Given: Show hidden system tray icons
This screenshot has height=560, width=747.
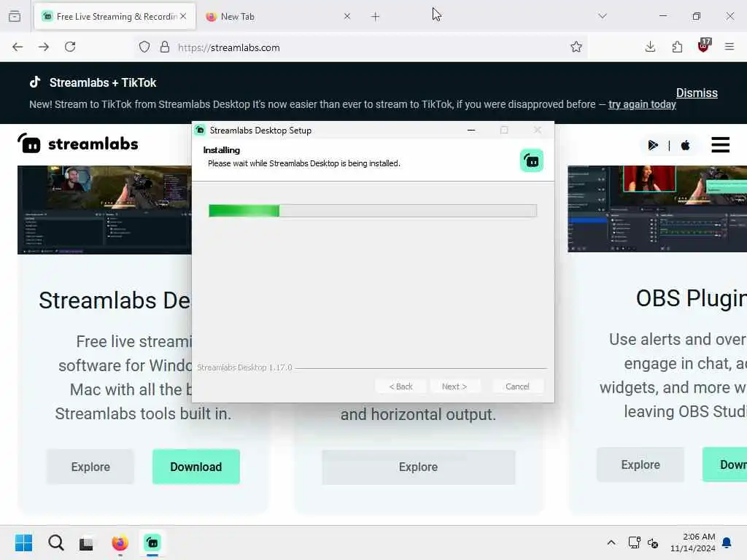Looking at the screenshot, I should (x=611, y=542).
